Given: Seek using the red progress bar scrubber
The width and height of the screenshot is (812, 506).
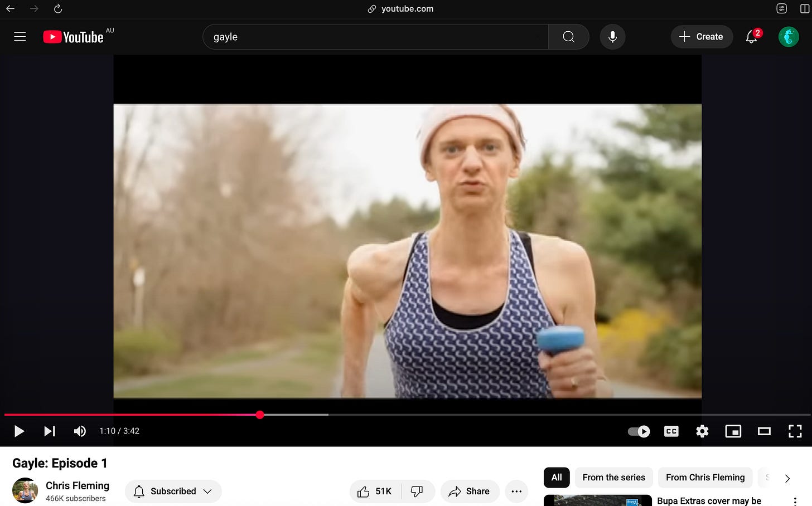Looking at the screenshot, I should 260,415.
